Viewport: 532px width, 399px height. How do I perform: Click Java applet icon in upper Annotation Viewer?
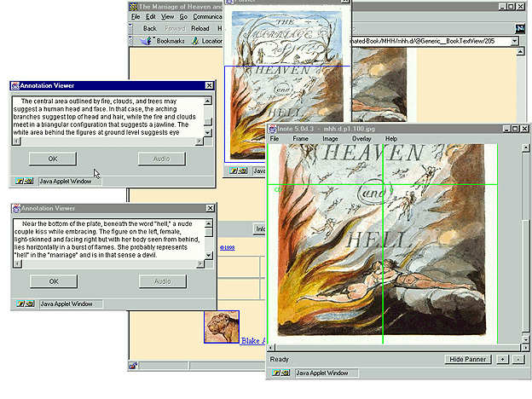click(x=24, y=182)
